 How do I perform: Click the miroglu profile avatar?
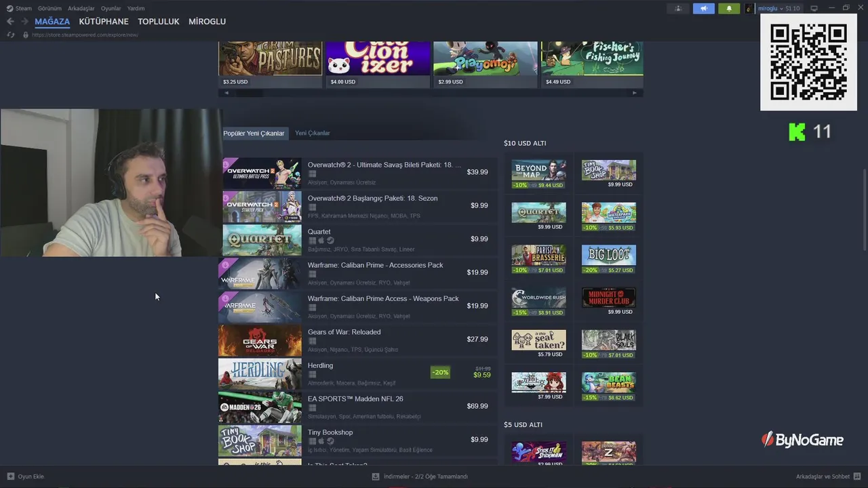749,8
